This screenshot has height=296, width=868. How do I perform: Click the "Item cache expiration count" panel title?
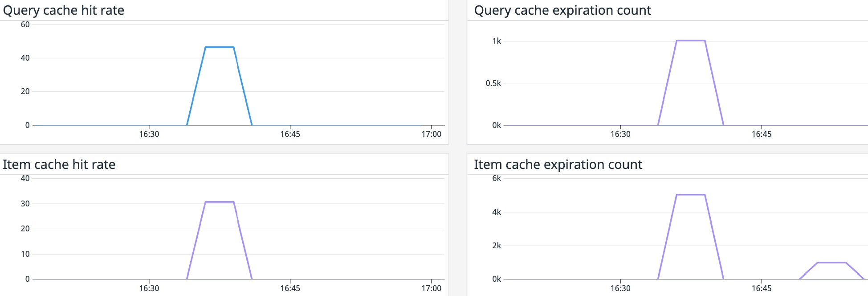click(x=558, y=164)
